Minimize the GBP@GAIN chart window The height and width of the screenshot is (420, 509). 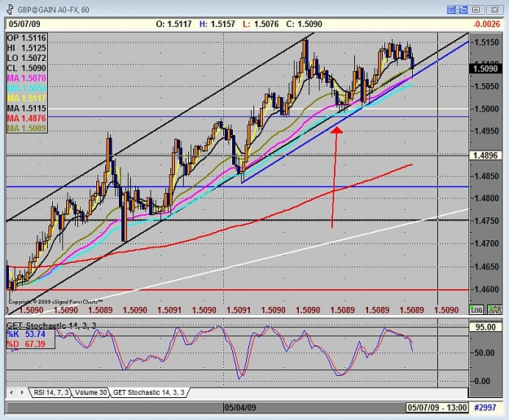click(476, 10)
